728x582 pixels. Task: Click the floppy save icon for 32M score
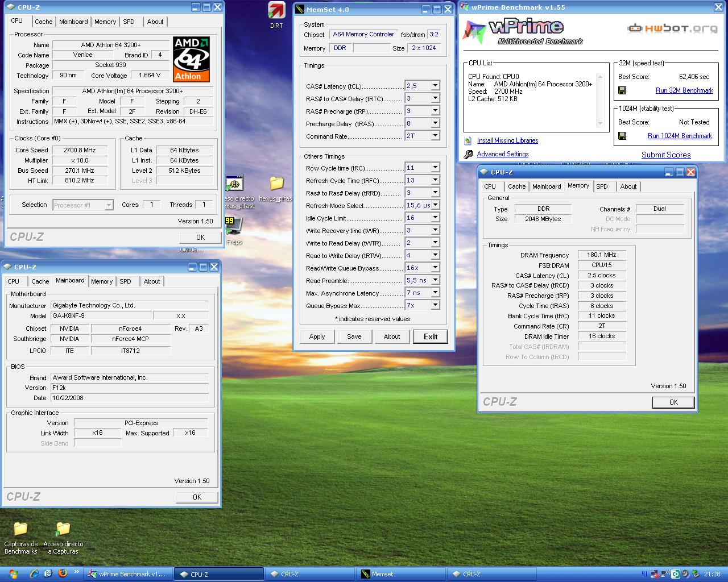[622, 90]
